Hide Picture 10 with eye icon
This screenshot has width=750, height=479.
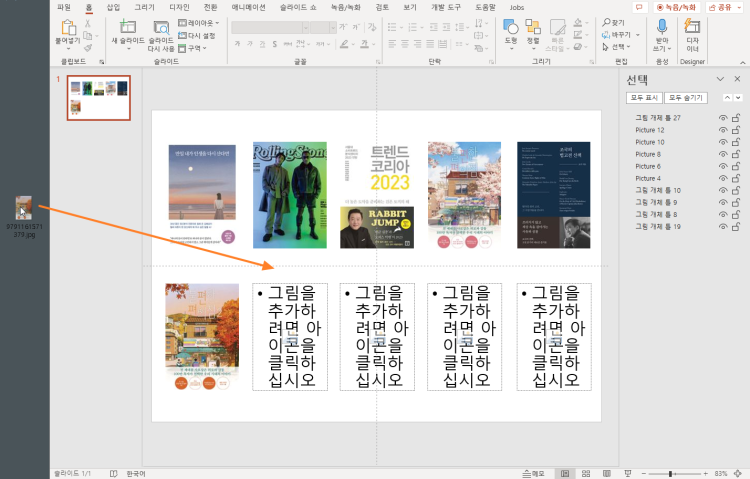tap(723, 142)
